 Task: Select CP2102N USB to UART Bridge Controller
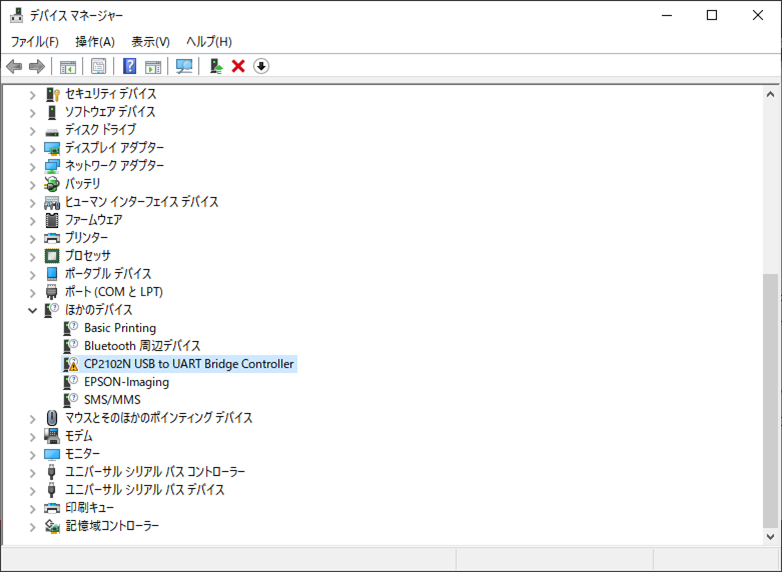(189, 364)
